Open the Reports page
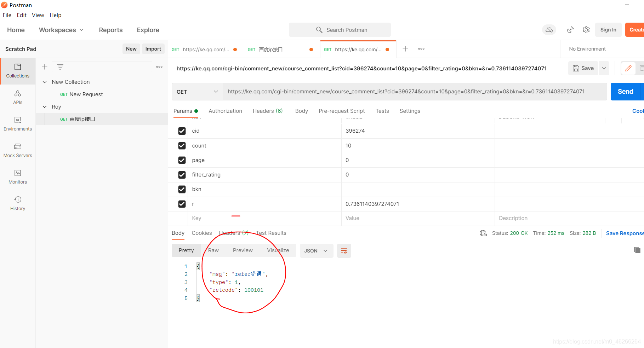The width and height of the screenshot is (644, 348). [x=111, y=30]
